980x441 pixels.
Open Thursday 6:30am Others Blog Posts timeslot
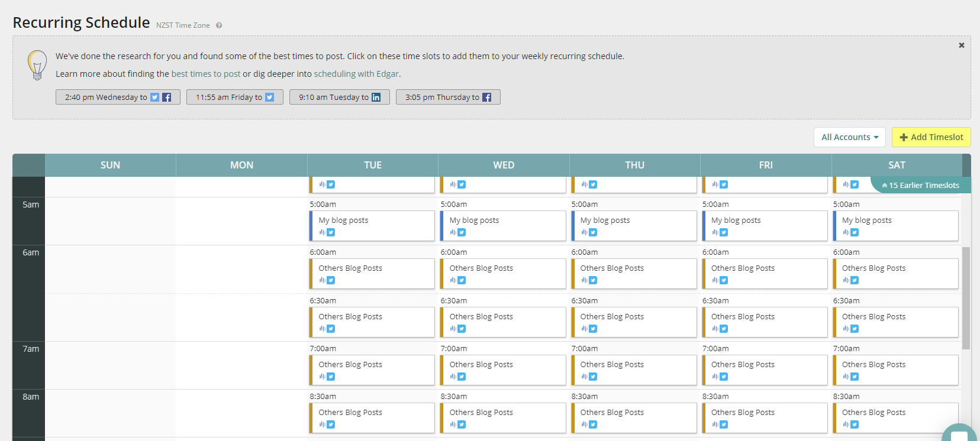(634, 322)
